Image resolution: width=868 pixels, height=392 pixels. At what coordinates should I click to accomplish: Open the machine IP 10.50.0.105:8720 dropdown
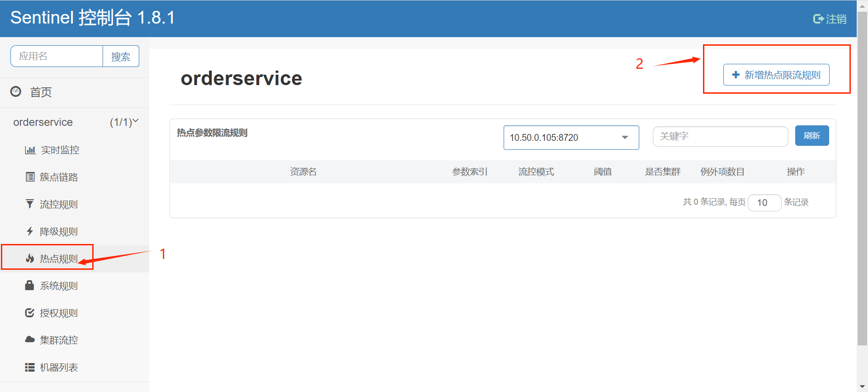point(571,138)
